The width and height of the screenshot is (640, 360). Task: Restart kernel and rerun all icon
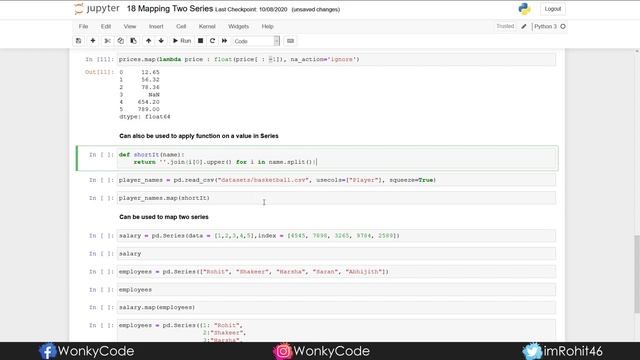coord(224,41)
